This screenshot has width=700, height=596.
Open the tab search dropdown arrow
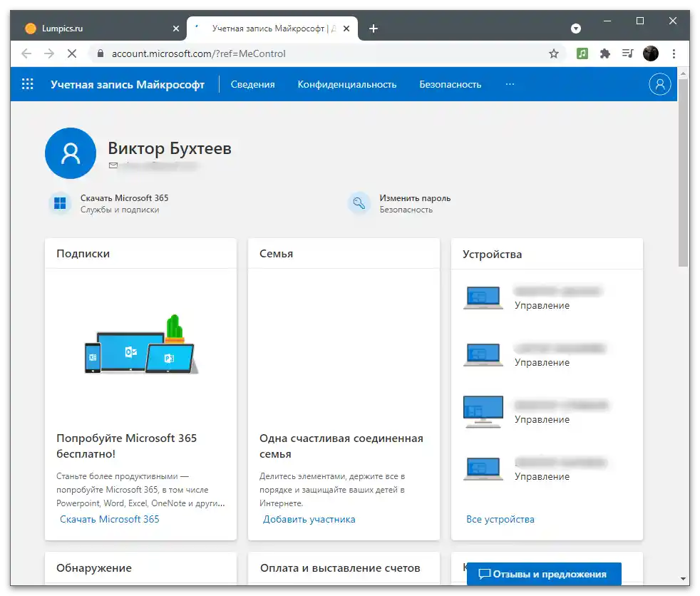coord(576,29)
